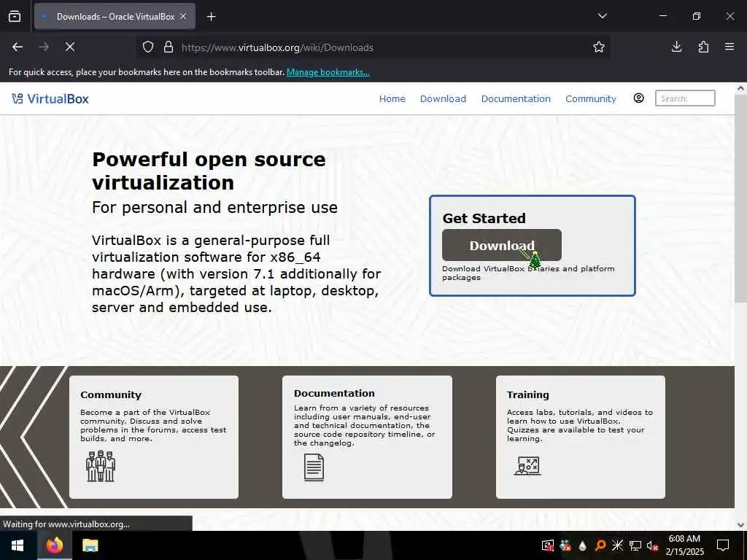Click the orange magnifier tray icon
Viewport: 747px width, 560px height.
[600, 545]
